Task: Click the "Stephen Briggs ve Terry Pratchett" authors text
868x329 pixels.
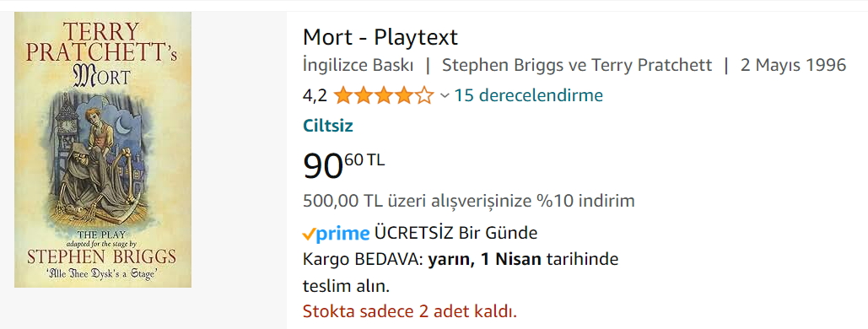Action: [x=577, y=65]
